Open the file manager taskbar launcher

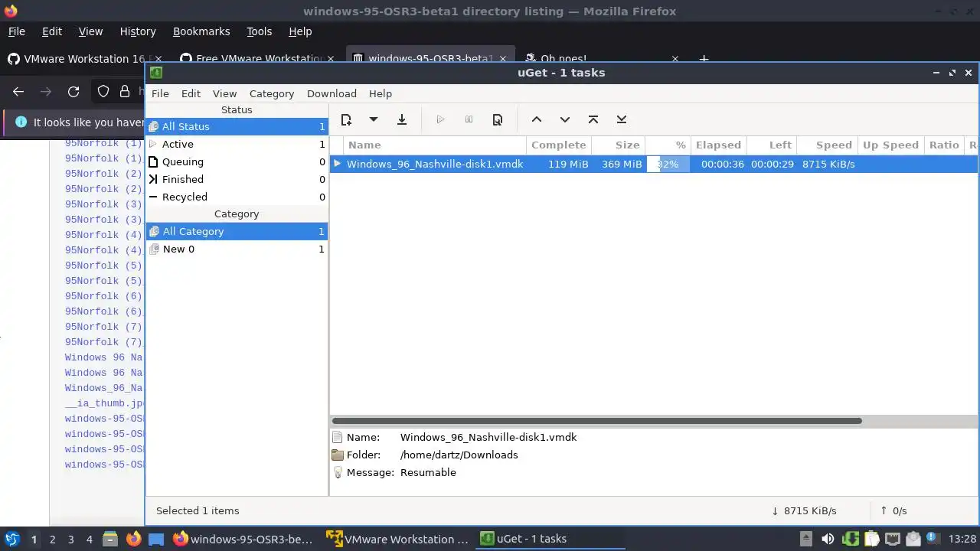click(109, 539)
